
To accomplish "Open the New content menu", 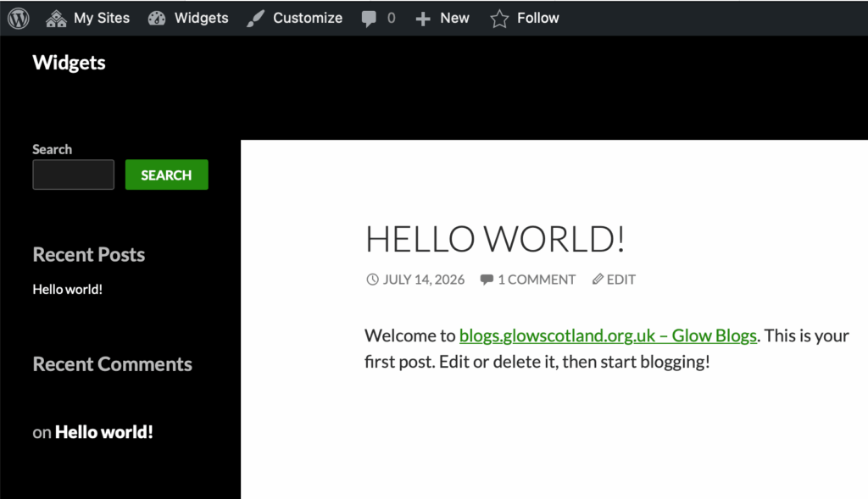I will tap(454, 19).
